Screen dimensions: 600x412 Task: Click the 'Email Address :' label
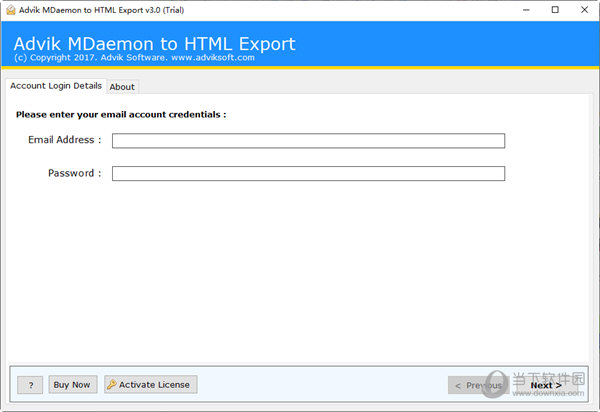pos(65,140)
